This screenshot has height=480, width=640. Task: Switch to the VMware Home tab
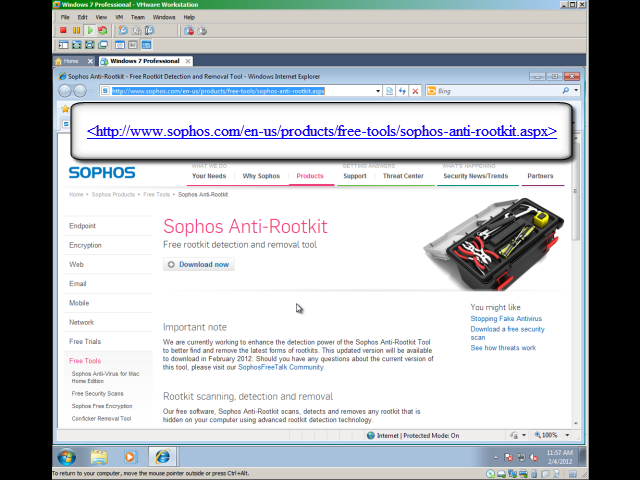coord(70,61)
